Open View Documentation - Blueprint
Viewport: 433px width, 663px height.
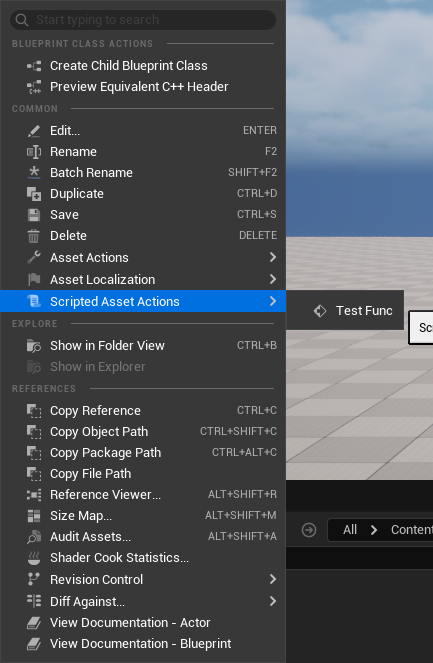point(143,644)
